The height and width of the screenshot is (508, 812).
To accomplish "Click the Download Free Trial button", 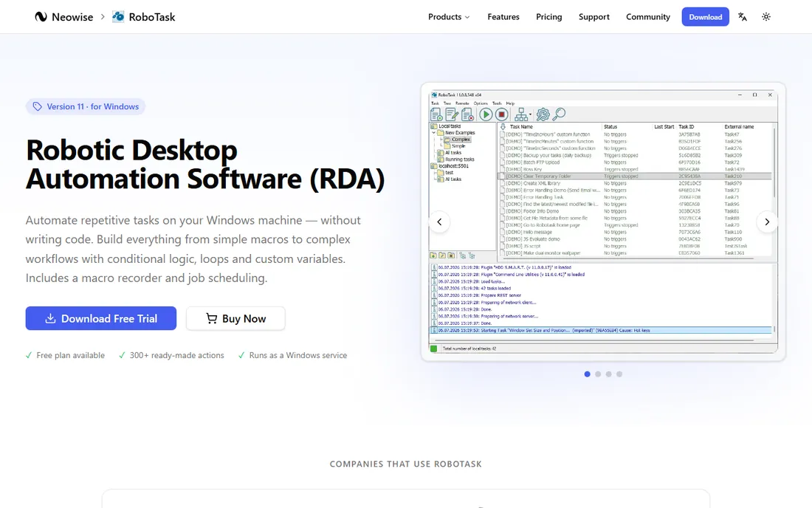I will coord(101,318).
